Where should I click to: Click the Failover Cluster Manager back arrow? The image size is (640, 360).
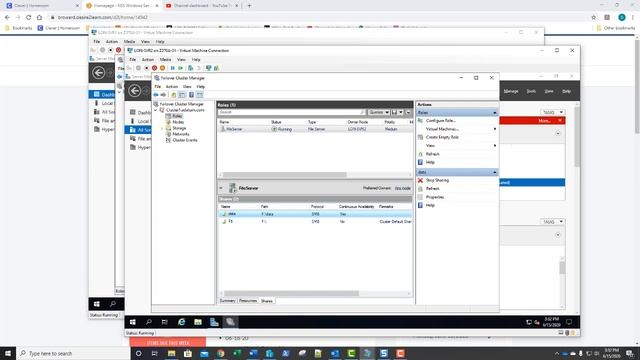coord(156,95)
